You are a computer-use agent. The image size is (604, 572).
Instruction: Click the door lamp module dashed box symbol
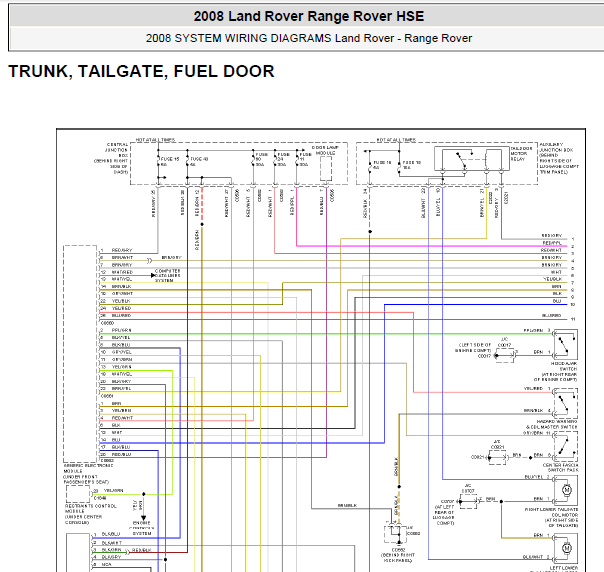click(x=326, y=168)
